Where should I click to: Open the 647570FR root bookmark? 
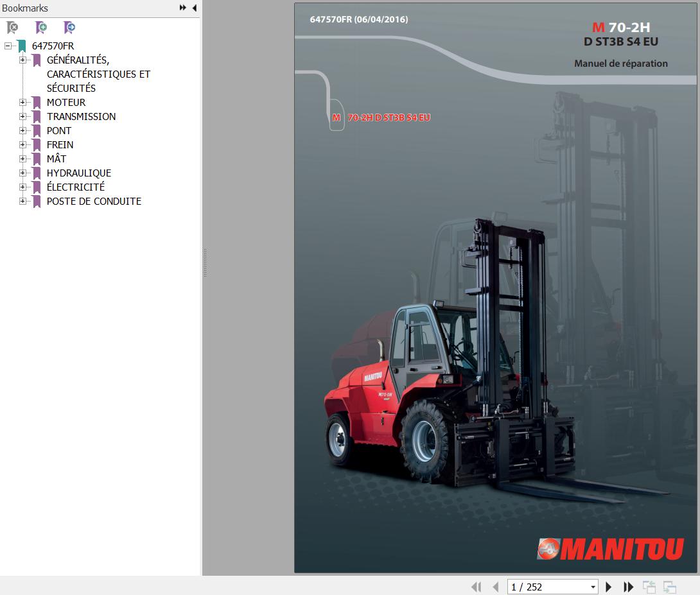pyautogui.click(x=53, y=46)
